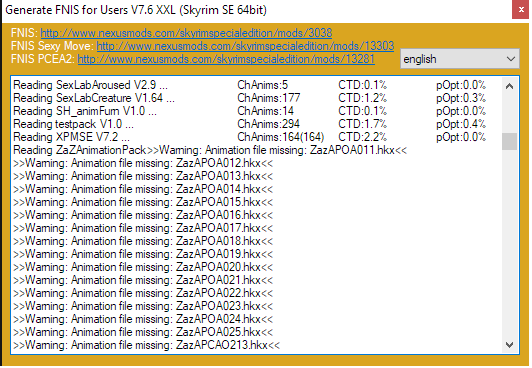Viewport: 532px width, 368px height.
Task: Select the line Reading SexLabCreature V1.64
Action: click(x=94, y=98)
